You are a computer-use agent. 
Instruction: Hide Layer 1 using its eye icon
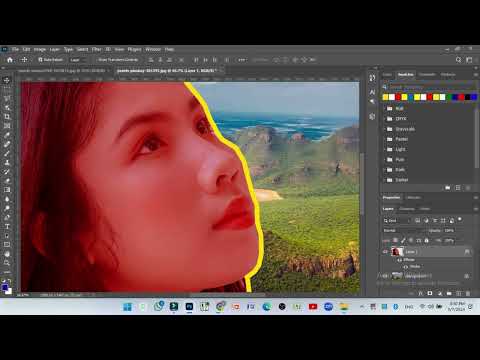[x=386, y=252]
